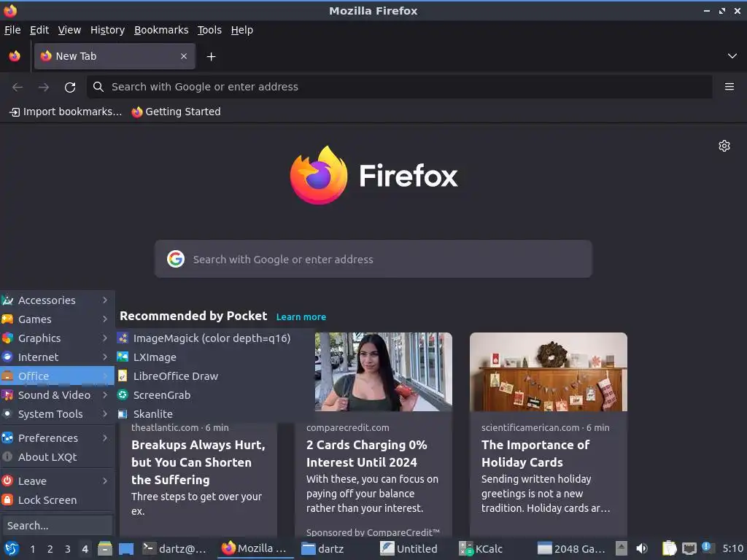Expand the list all tabs dropdown
The image size is (747, 560).
click(x=732, y=56)
